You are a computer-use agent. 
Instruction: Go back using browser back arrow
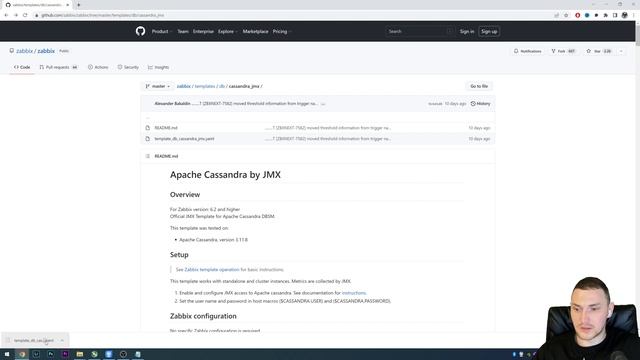click(x=6, y=15)
